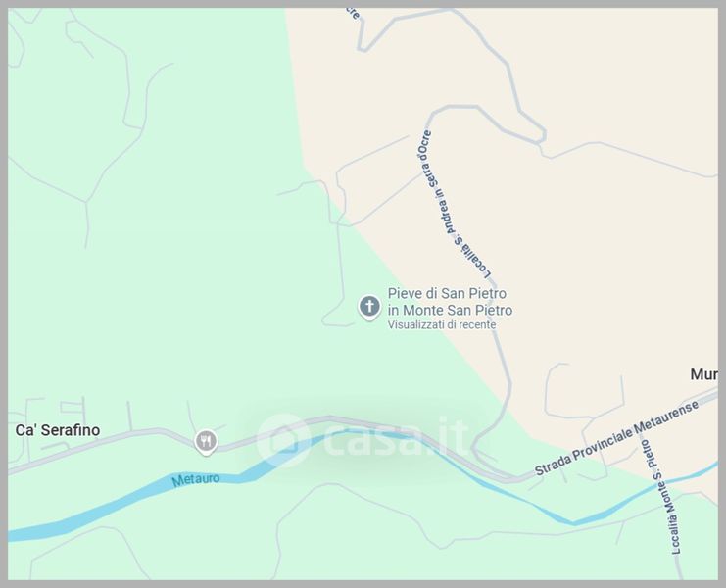
Task: Click the beige terrain area of the map
Action: pos(602,255)
